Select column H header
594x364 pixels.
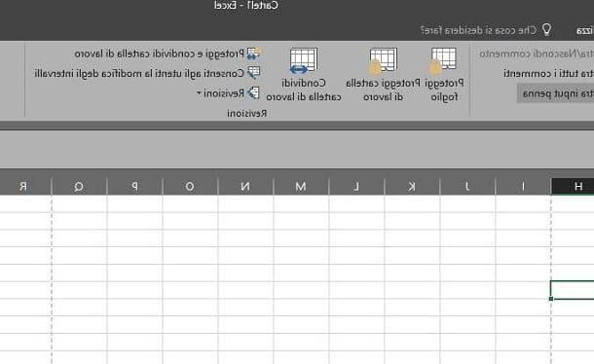coord(573,186)
